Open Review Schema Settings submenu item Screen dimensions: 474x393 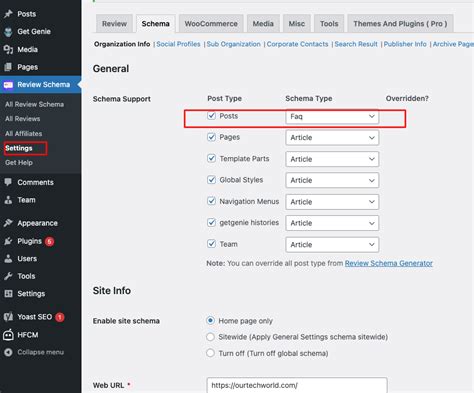[19, 148]
